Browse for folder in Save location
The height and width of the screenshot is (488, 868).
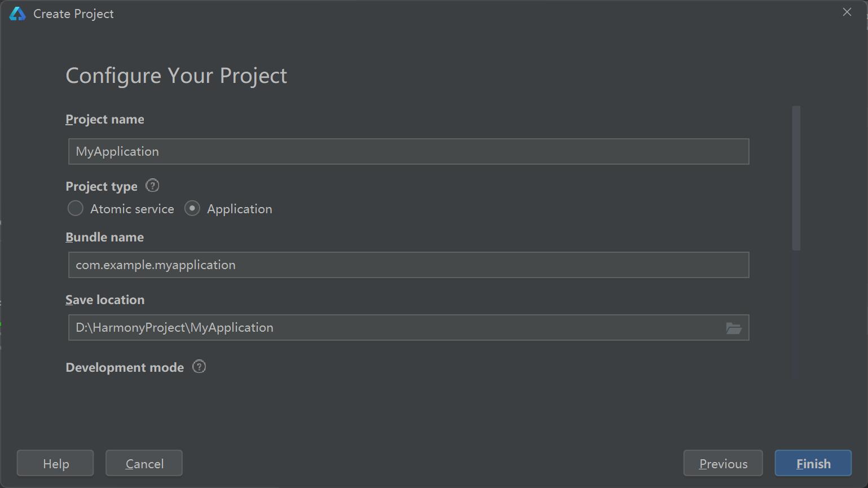[733, 328]
